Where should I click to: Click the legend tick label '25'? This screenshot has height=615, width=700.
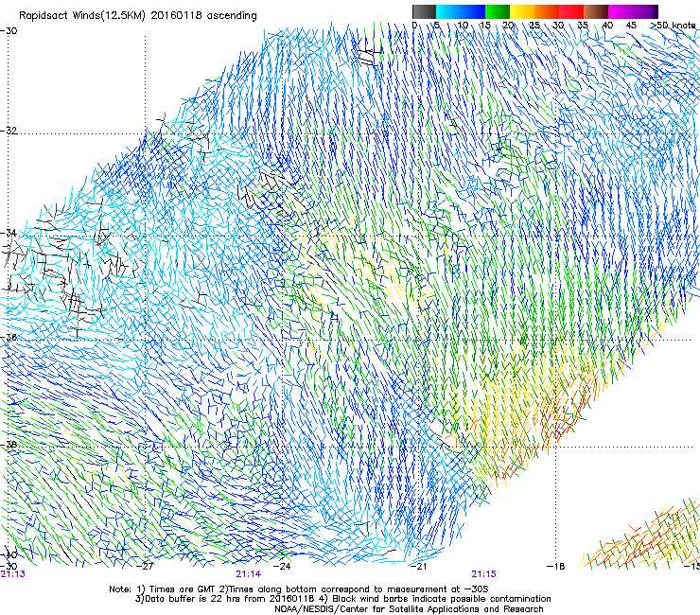click(x=534, y=25)
